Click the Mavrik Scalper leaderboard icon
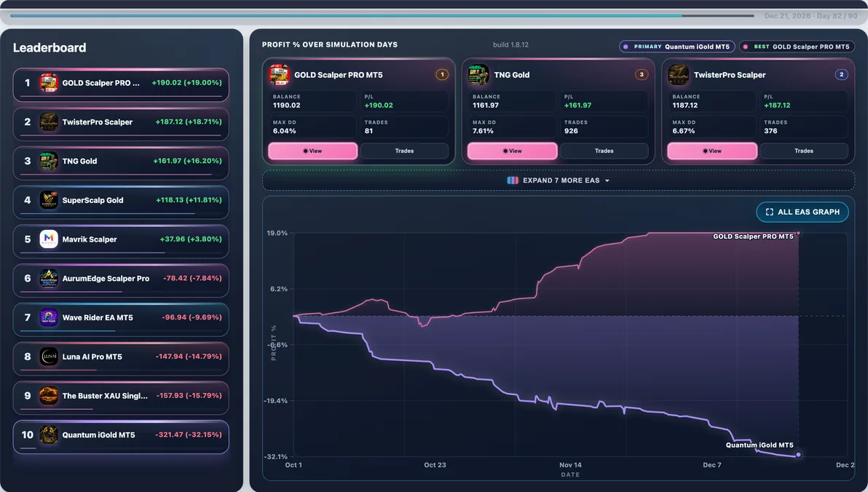Screen dimensions: 868x492 point(49,239)
